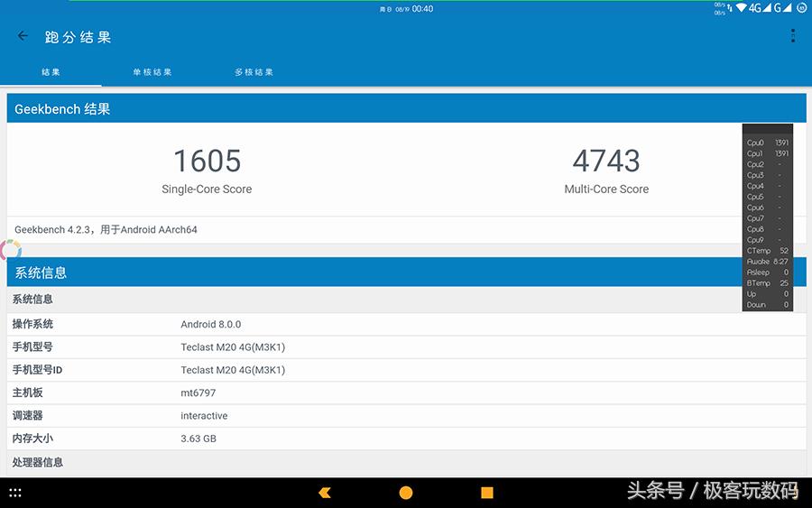Tap the colorful floating circle icon
Viewport: 812px width, 508px height.
point(10,250)
